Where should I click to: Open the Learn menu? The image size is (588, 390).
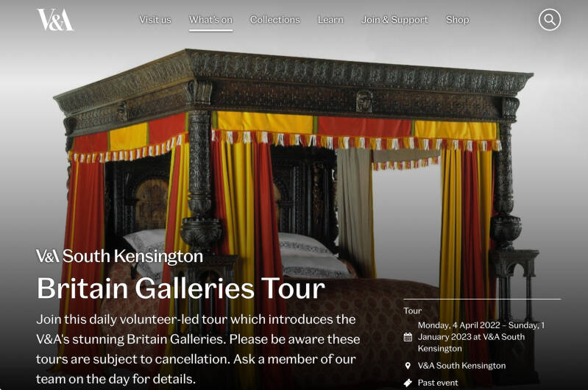point(330,19)
